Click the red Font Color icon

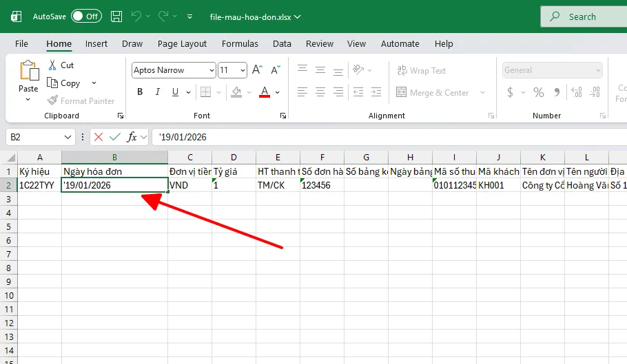point(265,92)
